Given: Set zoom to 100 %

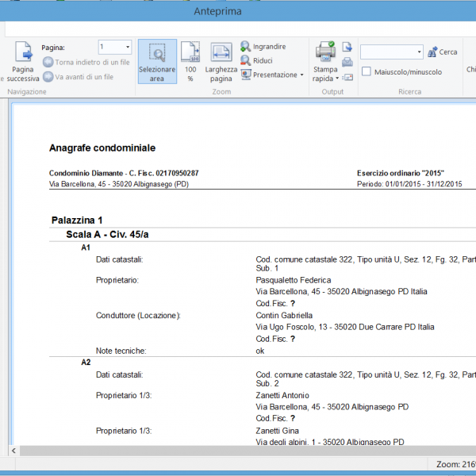Looking at the screenshot, I should click(x=190, y=62).
